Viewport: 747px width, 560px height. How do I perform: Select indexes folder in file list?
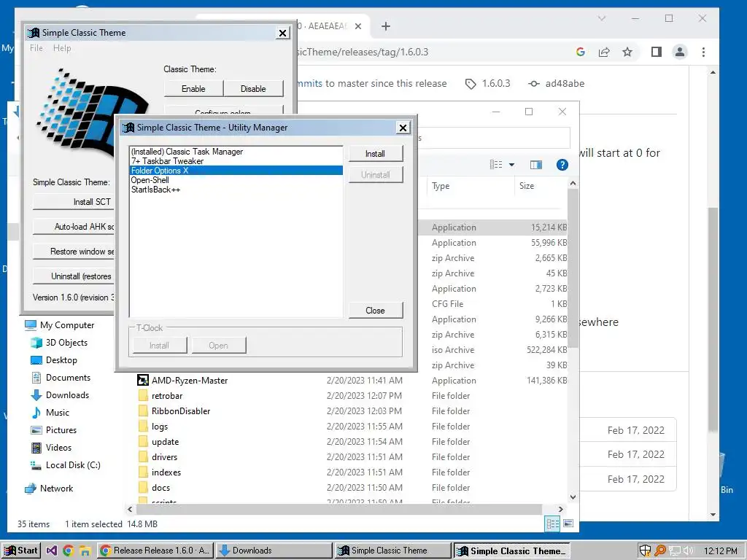(166, 472)
